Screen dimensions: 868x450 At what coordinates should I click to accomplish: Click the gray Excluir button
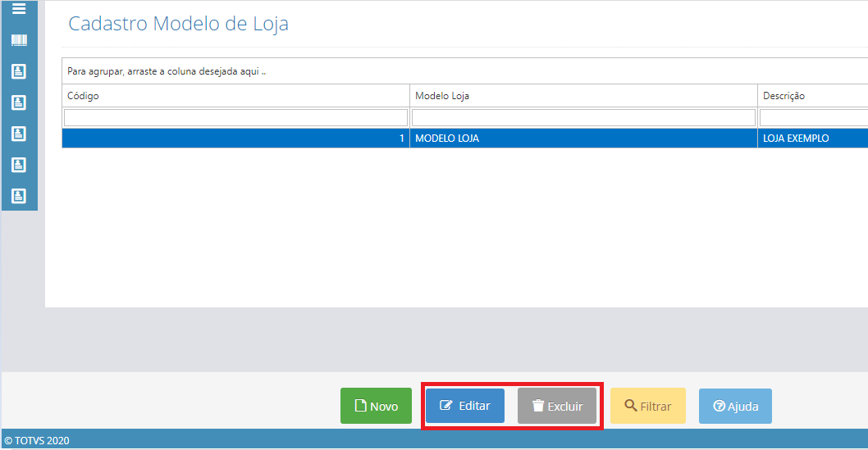click(x=557, y=406)
